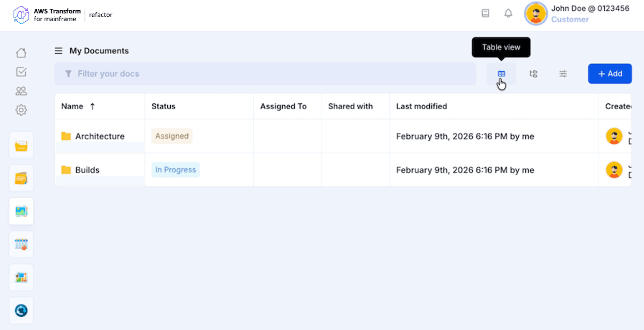Open the column filter settings sliders icon
644x330 pixels.
coord(563,74)
